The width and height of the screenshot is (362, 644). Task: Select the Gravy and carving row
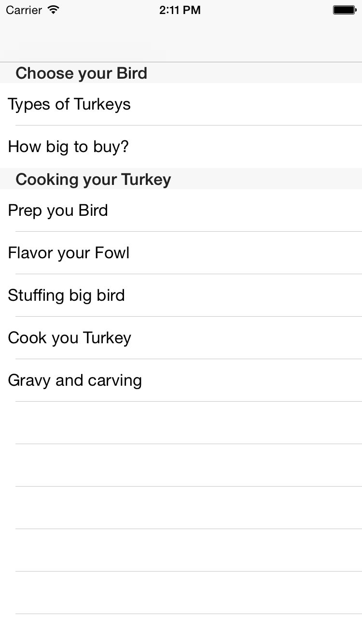tap(181, 380)
